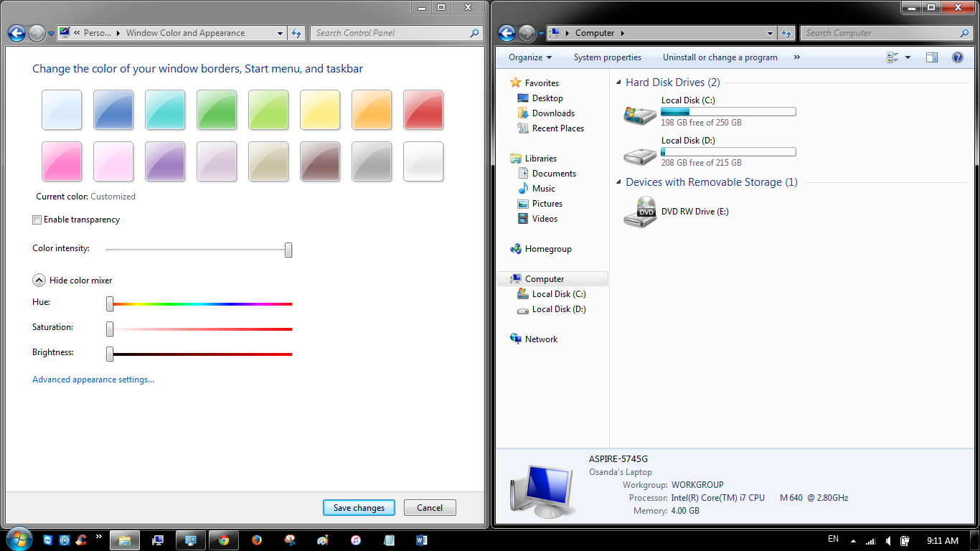Screen dimensions: 980x551
Task: Click the Save changes button
Action: point(359,508)
